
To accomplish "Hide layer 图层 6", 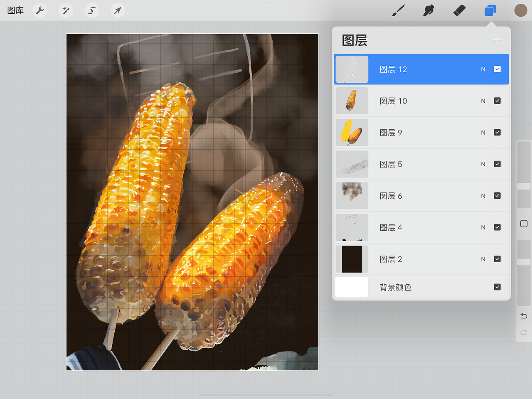I will [497, 195].
